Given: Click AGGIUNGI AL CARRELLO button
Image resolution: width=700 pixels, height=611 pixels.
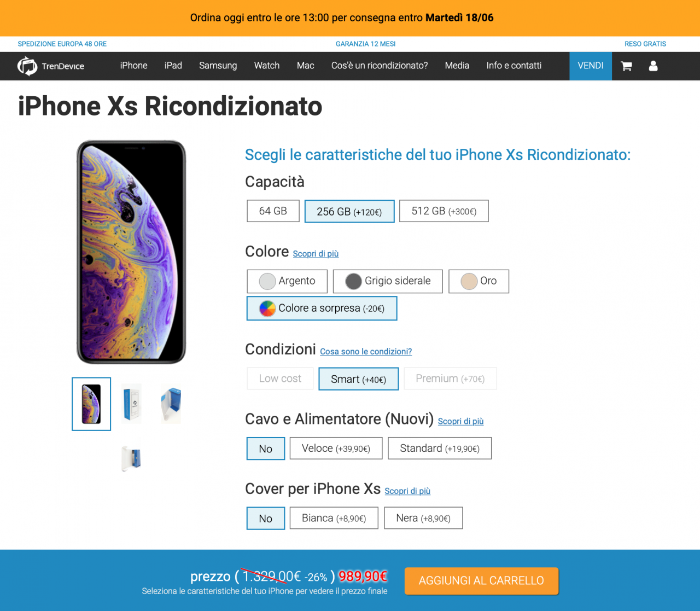Looking at the screenshot, I should (481, 581).
